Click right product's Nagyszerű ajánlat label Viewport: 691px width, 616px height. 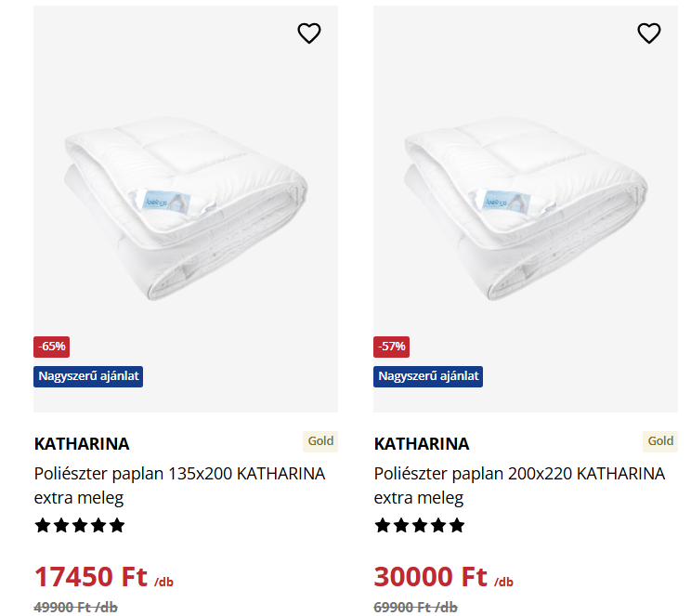429,376
